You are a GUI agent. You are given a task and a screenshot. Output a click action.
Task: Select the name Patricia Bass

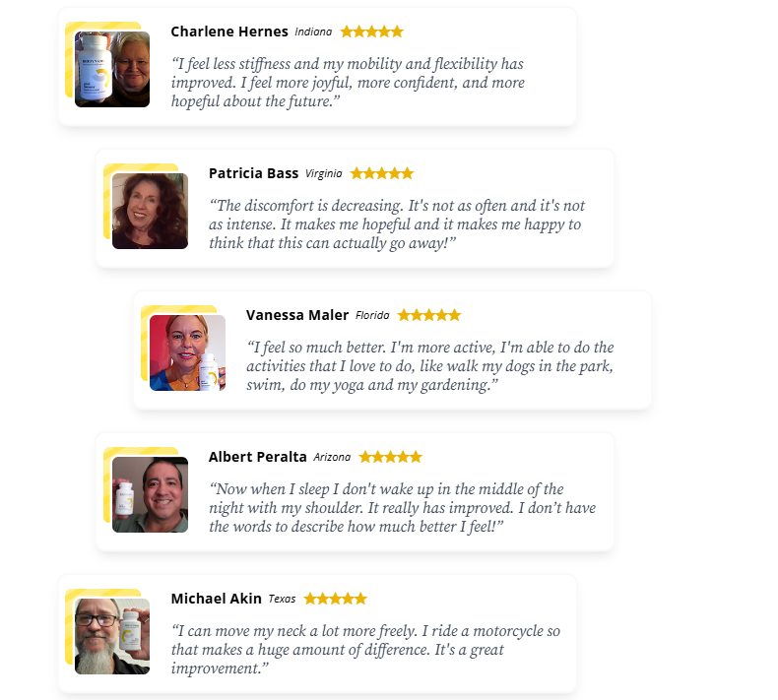click(x=253, y=173)
